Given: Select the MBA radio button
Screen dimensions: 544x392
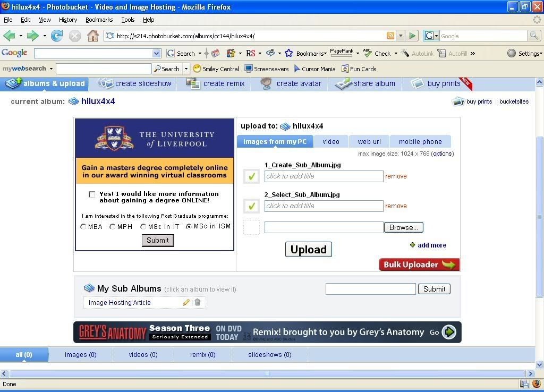Looking at the screenshot, I should point(83,226).
